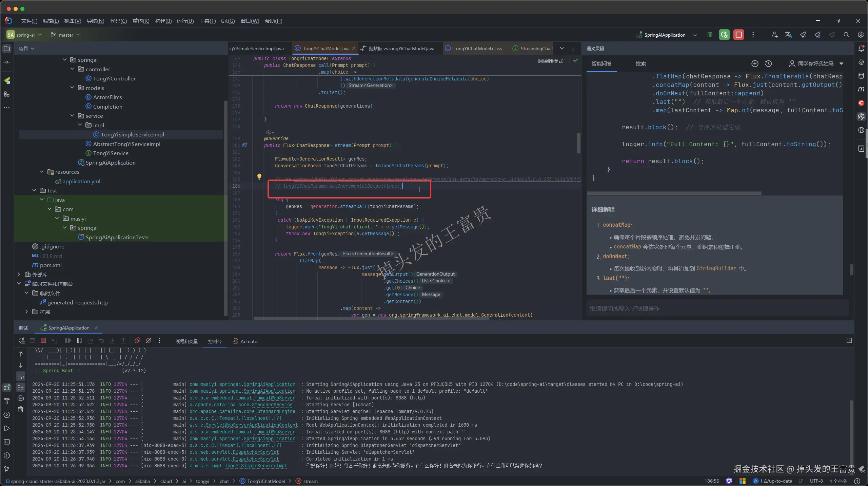Stop the running SpringAiApplication in top toolbar
Image resolution: width=868 pixels, height=486 pixels.
coord(738,35)
